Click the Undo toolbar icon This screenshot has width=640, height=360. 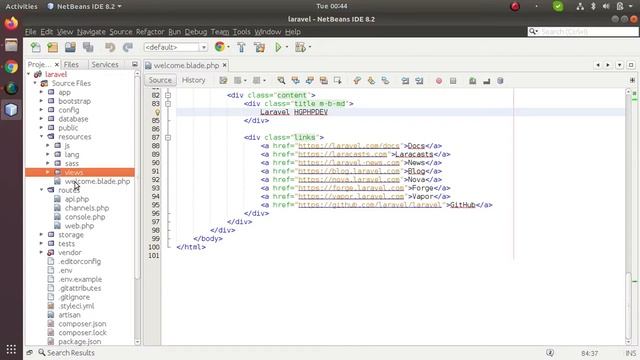(110, 47)
